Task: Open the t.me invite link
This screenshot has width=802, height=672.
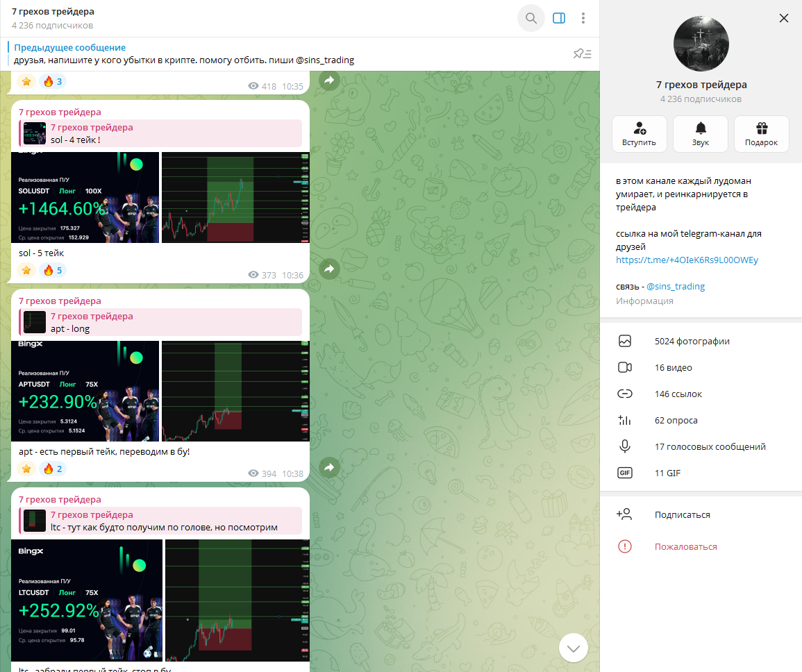Action: tap(687, 260)
